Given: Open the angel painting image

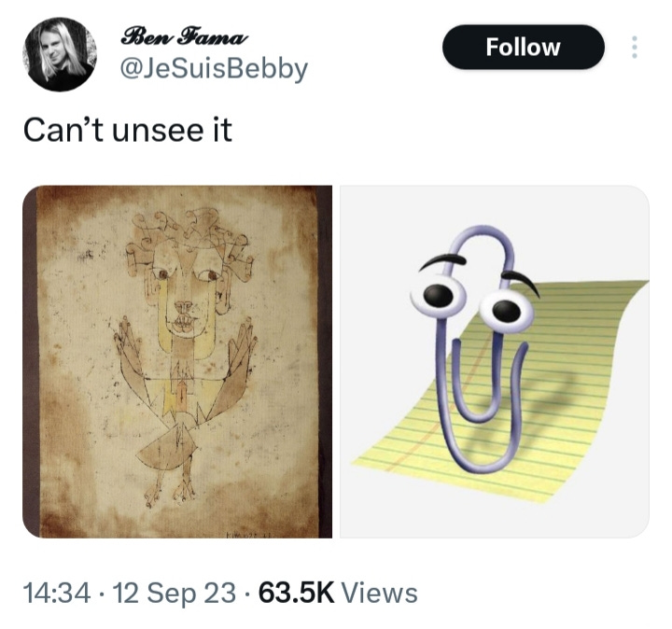Looking at the screenshot, I should [177, 362].
